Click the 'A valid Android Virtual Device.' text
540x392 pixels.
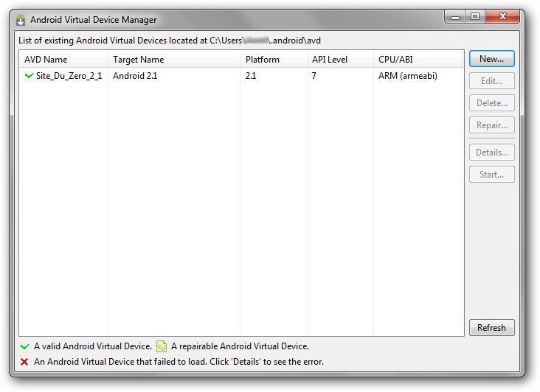coord(93,346)
